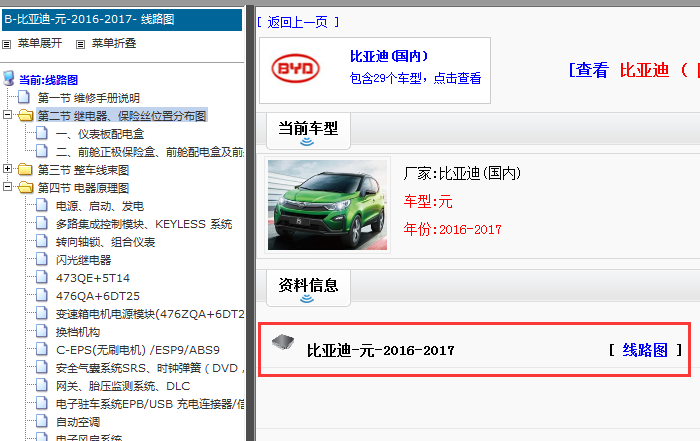Click page icon for 多路集成控制模块

tap(42, 223)
